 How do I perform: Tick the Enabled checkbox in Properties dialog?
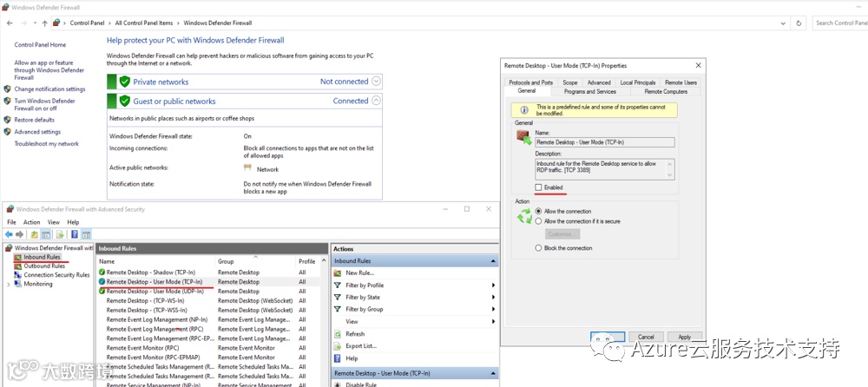(539, 187)
